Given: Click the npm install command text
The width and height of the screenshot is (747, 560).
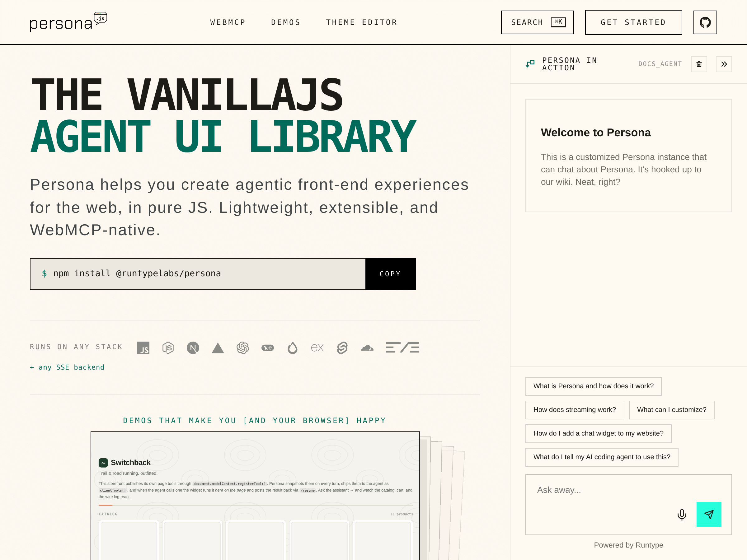Looking at the screenshot, I should click(137, 273).
